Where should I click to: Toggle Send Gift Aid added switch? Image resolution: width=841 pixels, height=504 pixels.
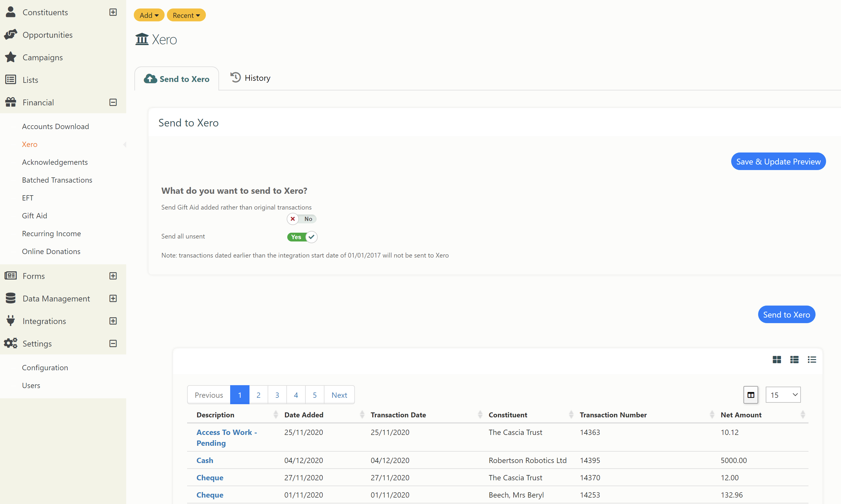coord(301,219)
